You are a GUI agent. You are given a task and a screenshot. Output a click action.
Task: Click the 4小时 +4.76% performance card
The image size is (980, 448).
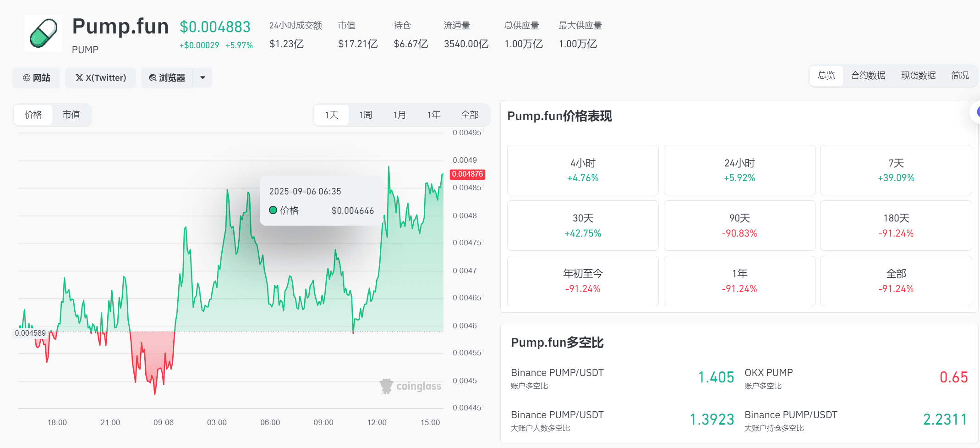(x=583, y=170)
